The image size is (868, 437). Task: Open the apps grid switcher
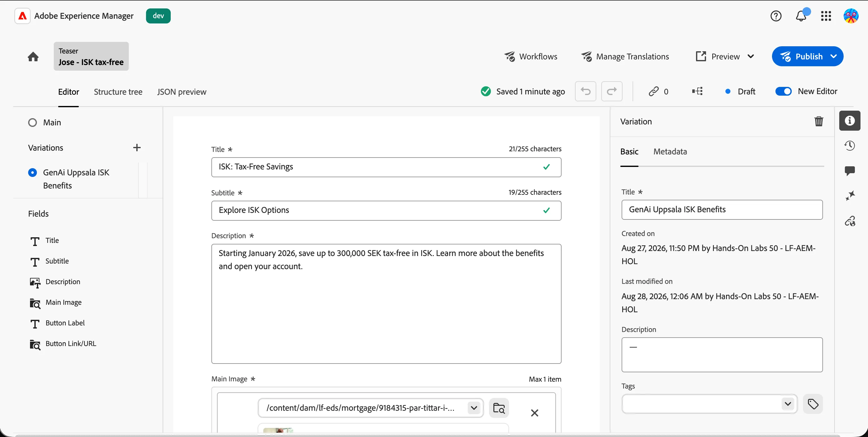click(826, 16)
